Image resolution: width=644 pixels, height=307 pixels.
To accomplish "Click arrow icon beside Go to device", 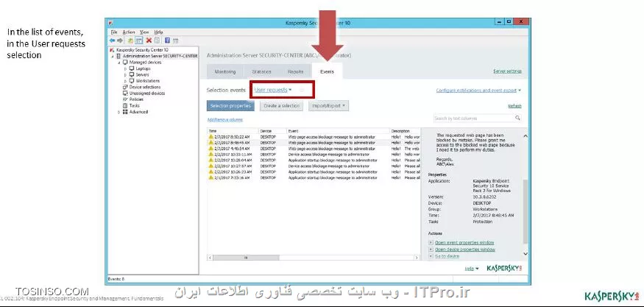I will click(431, 256).
